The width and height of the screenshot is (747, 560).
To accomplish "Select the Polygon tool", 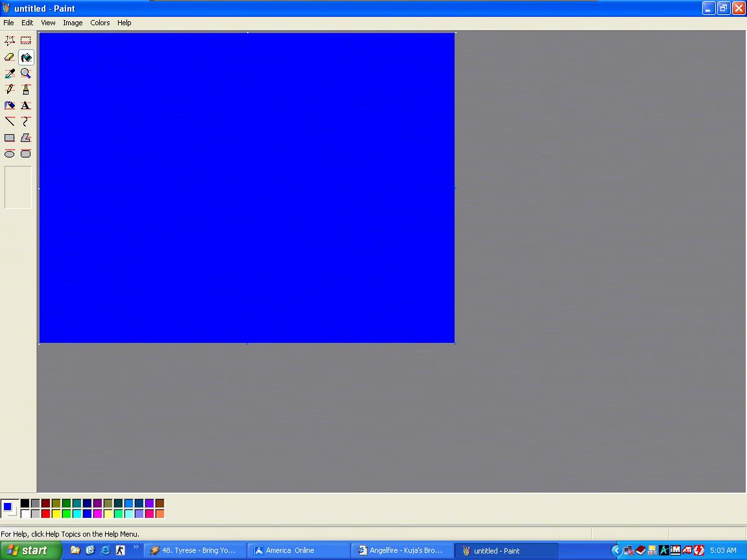I will pos(26,137).
